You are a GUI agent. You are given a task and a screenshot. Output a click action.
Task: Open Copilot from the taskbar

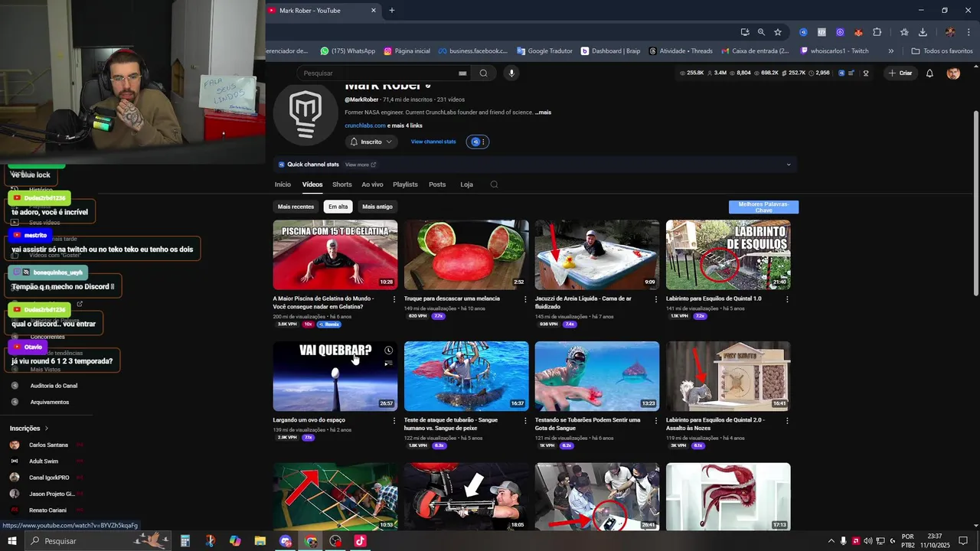(235, 541)
